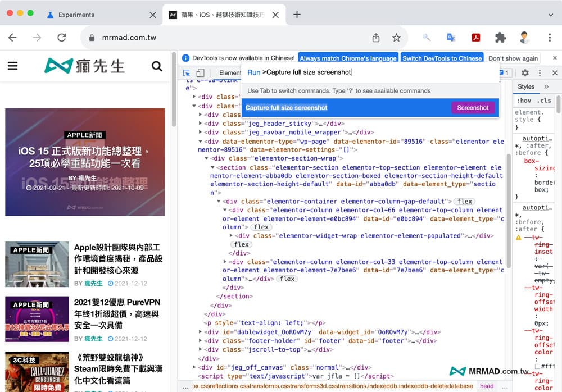Click the .cls class toggle button
This screenshot has height=392, width=562.
544,101
